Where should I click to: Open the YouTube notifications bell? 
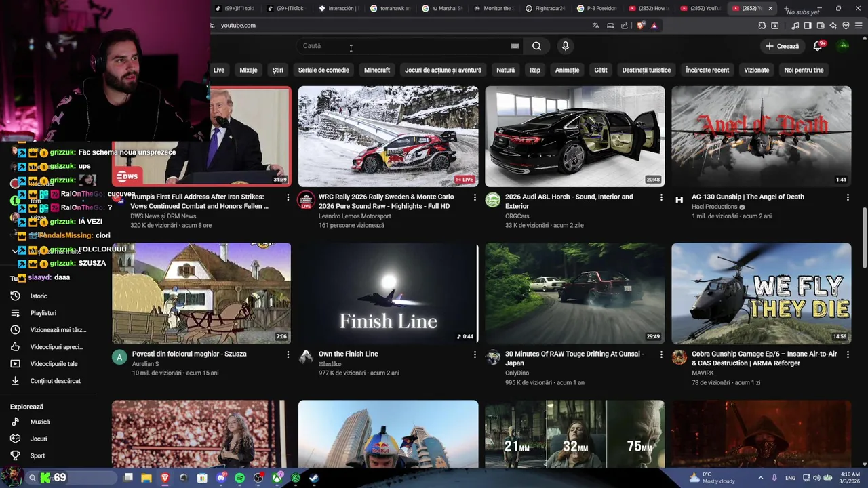pos(818,46)
